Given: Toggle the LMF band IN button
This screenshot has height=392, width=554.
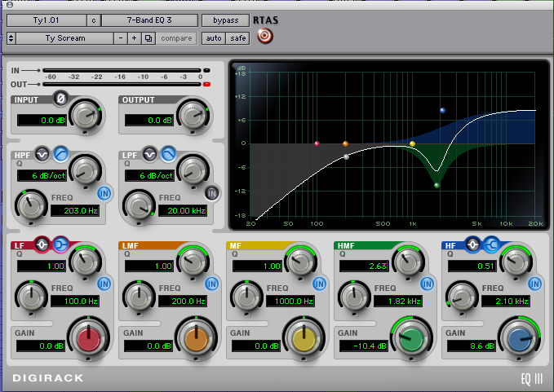Looking at the screenshot, I should click(211, 284).
